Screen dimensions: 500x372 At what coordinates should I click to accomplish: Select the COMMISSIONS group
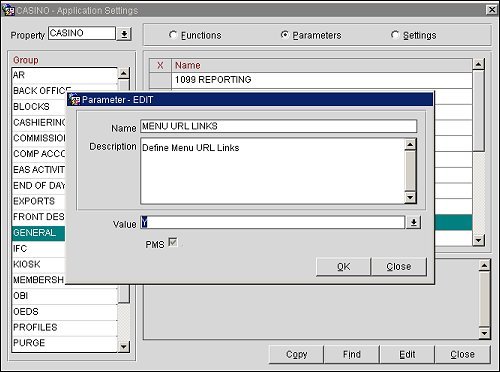coord(39,138)
